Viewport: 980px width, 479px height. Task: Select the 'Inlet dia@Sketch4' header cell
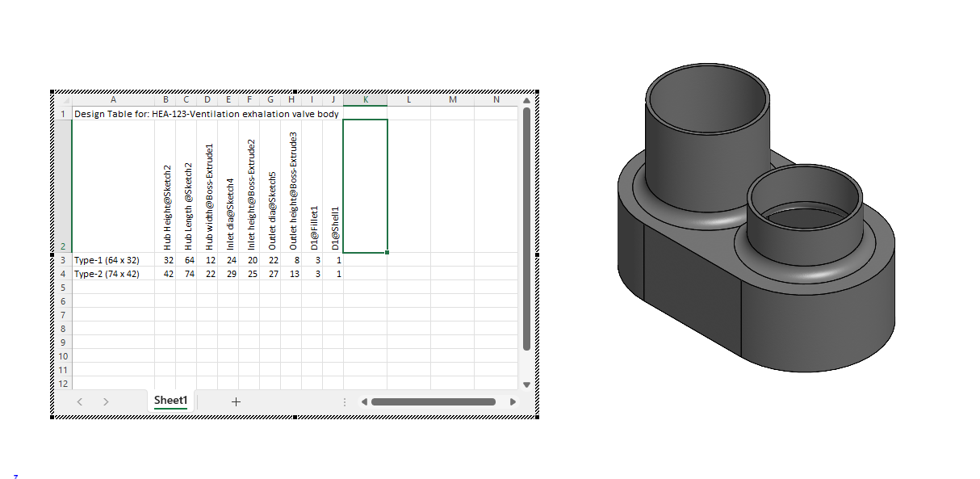click(228, 187)
